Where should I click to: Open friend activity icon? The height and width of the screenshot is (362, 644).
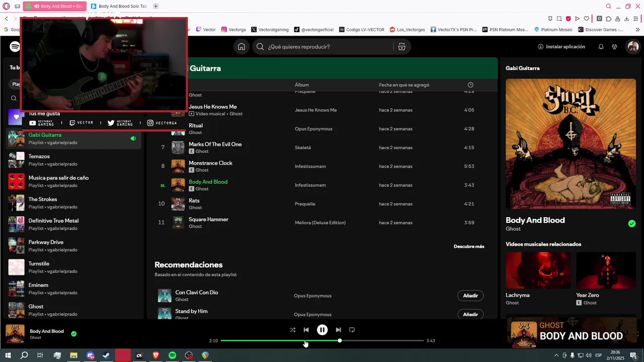614,47
